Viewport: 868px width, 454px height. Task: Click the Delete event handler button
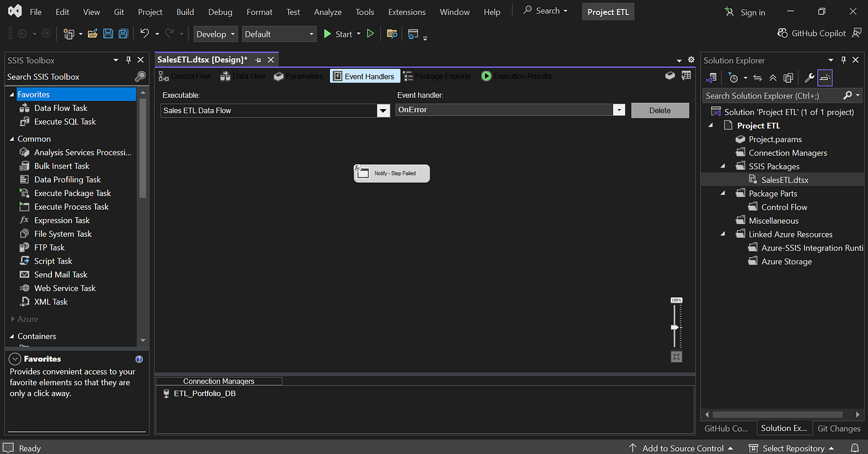[x=660, y=110]
